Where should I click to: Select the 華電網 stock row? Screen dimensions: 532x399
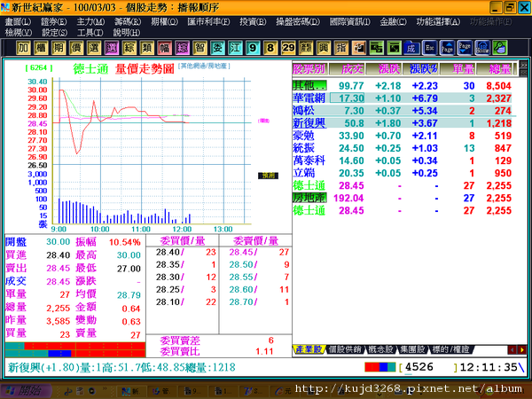pyautogui.click(x=402, y=98)
